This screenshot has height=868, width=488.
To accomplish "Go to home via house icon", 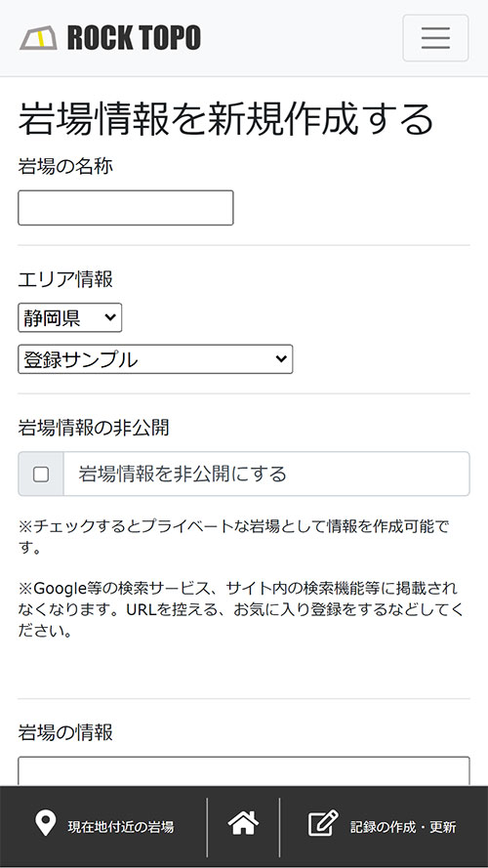I will 243,823.
